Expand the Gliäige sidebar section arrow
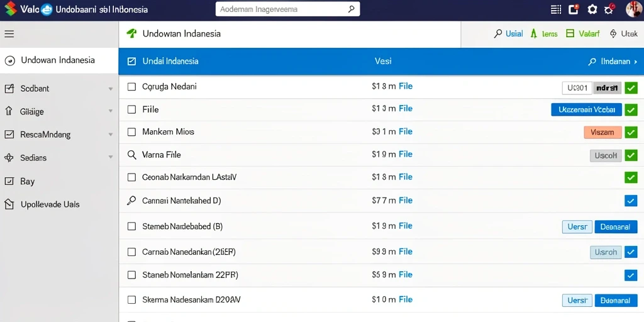 pyautogui.click(x=111, y=111)
